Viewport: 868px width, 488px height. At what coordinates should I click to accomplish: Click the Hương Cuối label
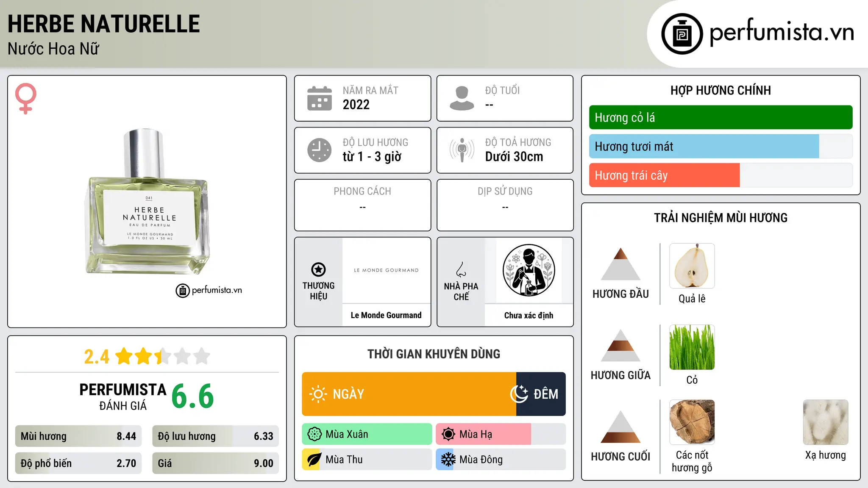[620, 457]
